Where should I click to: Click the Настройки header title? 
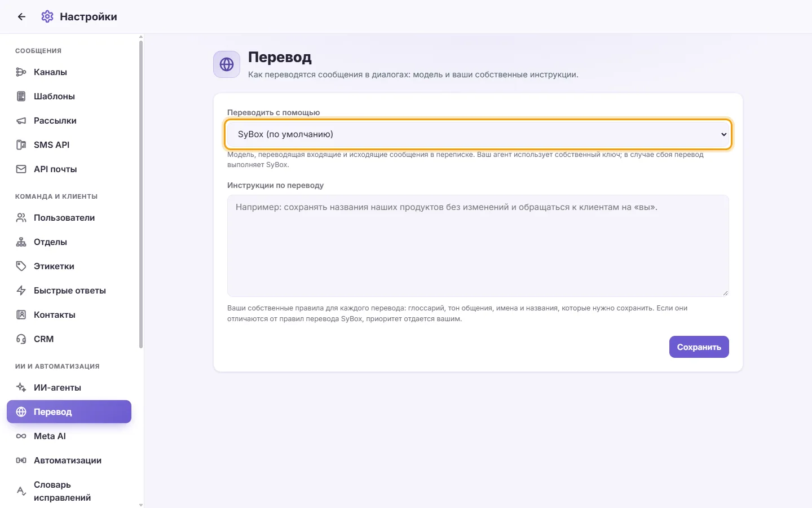(89, 17)
